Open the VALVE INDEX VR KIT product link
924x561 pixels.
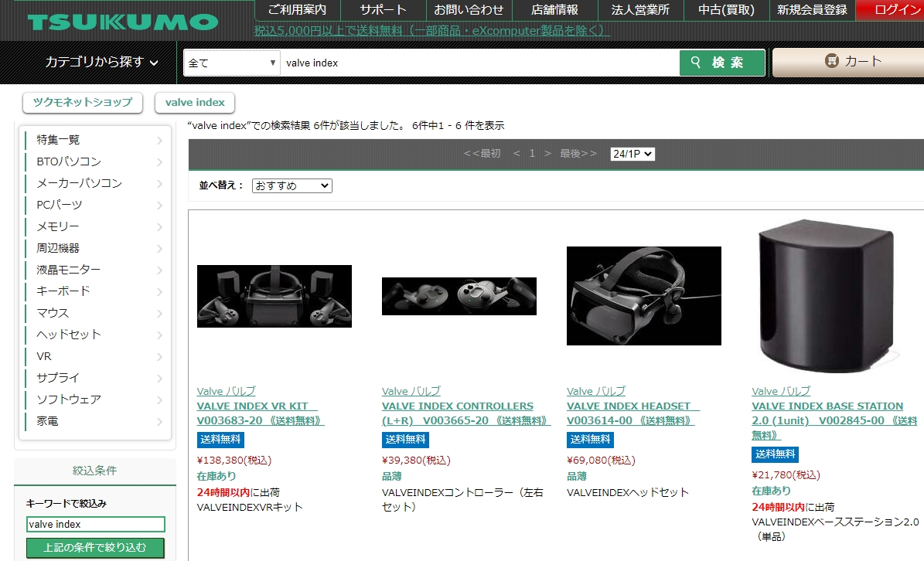click(x=261, y=413)
